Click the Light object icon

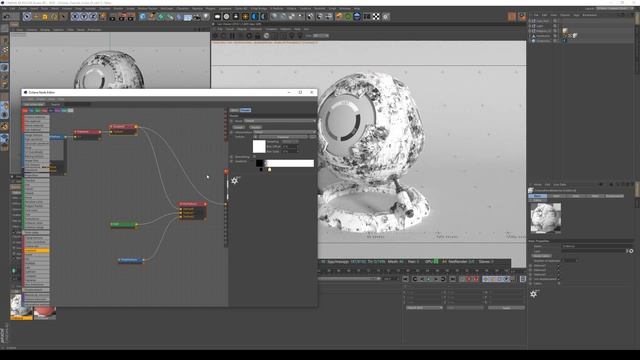point(206,17)
